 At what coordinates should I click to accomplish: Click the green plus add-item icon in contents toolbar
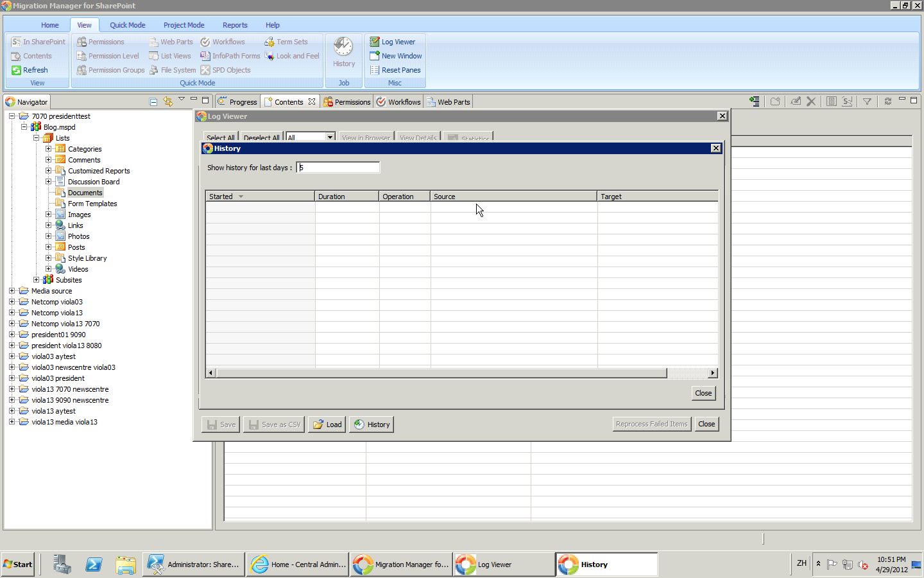click(x=755, y=101)
